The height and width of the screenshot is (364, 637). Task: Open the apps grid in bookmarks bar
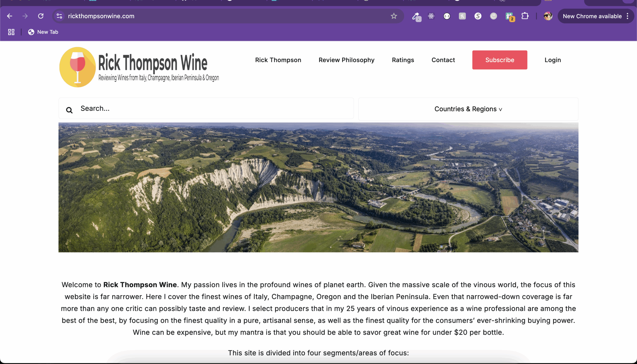(x=11, y=32)
